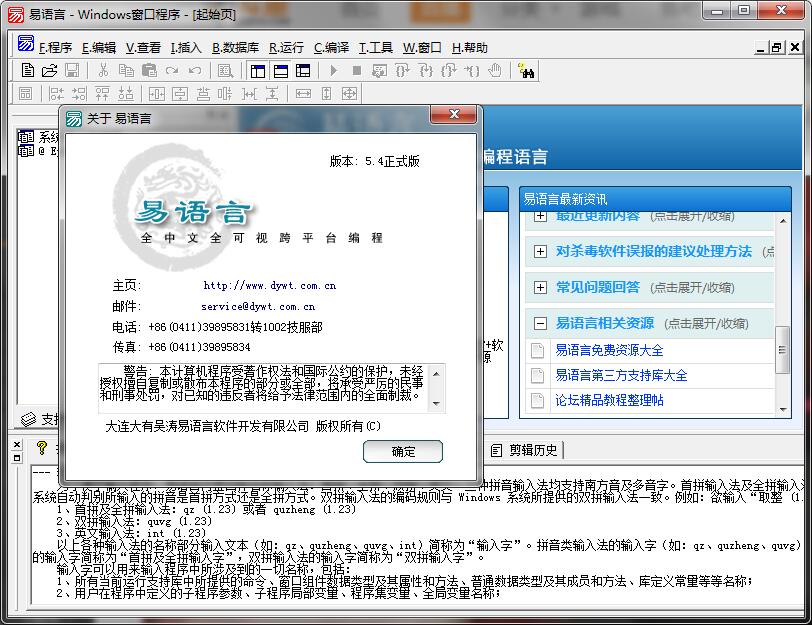Viewport: 812px width, 625px height.
Task: Click scroll-down arrow of warning text box
Action: coord(437,403)
